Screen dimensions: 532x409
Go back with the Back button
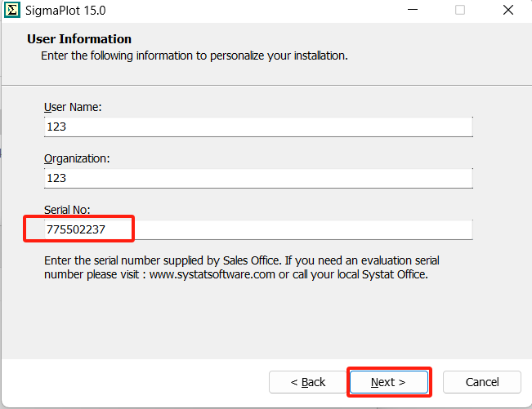pos(307,382)
